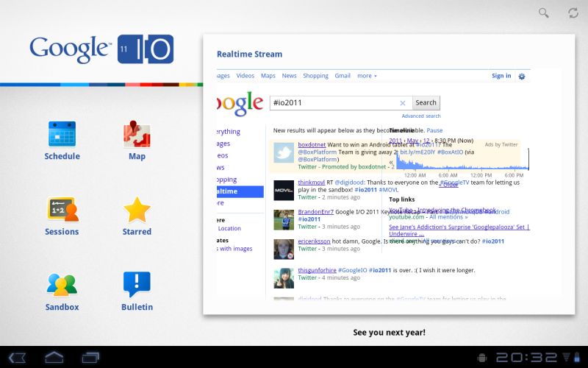Click the Sign in link
588x368 pixels.
501,76
